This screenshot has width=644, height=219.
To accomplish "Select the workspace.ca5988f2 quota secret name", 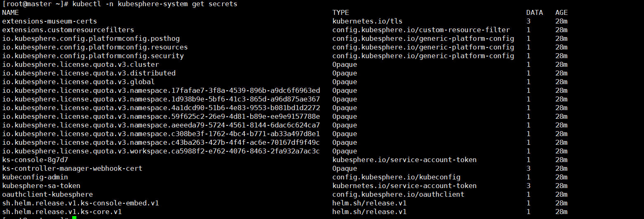I will pyautogui.click(x=161, y=151).
